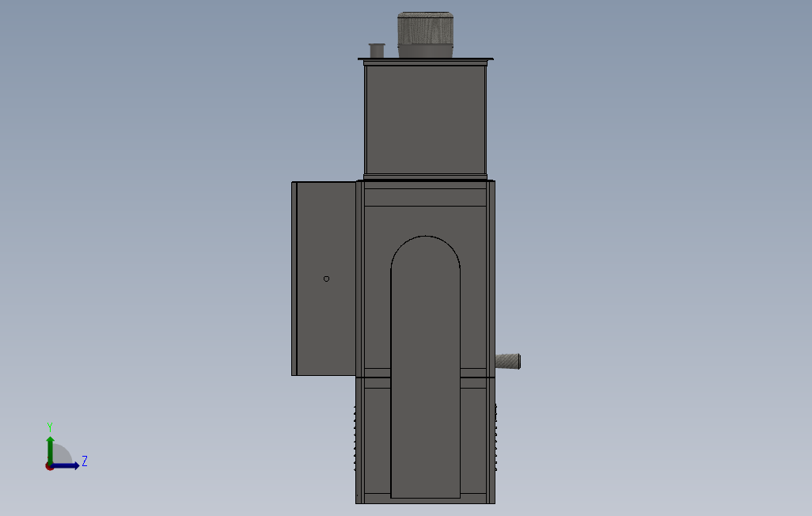Select the small pipe stub beside the motor
812x516 pixels.
[377, 51]
